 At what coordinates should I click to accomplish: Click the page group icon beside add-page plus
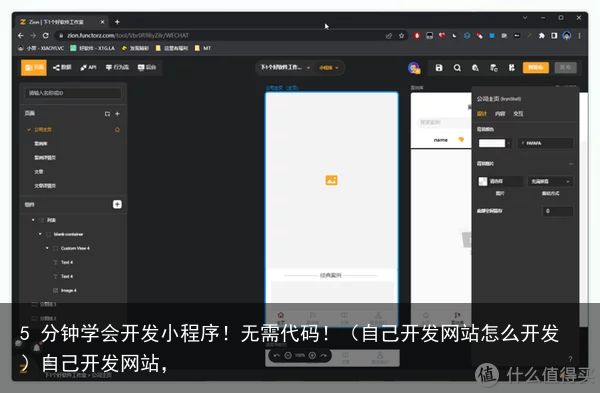(107, 114)
